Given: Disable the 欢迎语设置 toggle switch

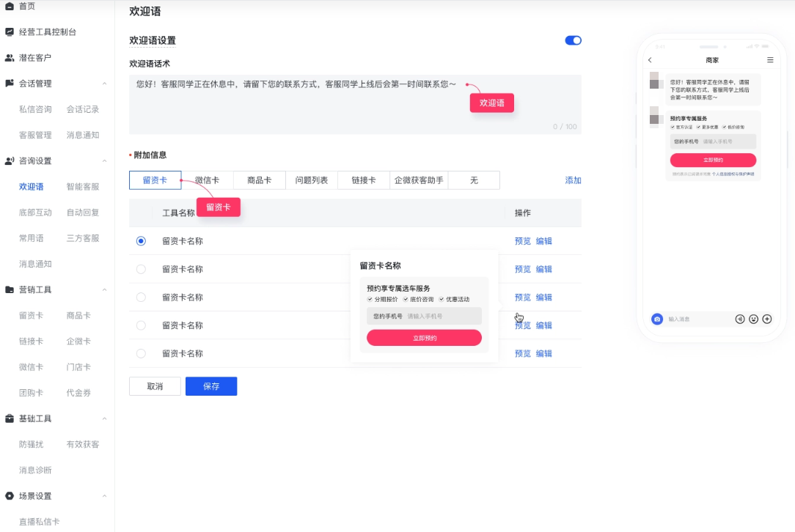Looking at the screenshot, I should click(573, 40).
